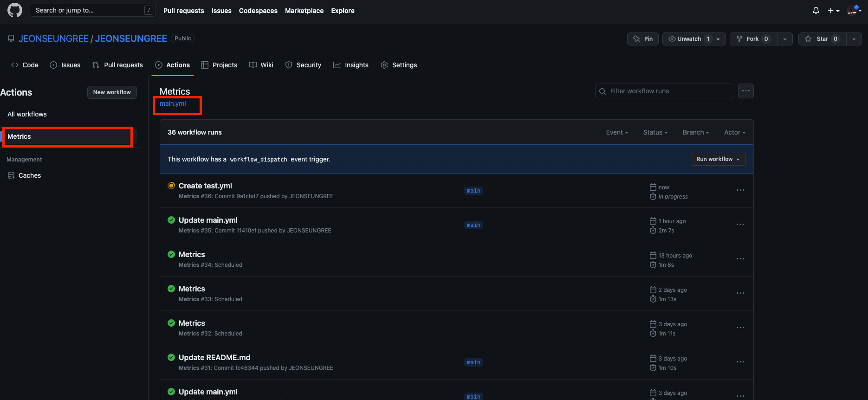Select the Metrics workflow in sidebar
This screenshot has height=400, width=868.
tap(70, 136)
